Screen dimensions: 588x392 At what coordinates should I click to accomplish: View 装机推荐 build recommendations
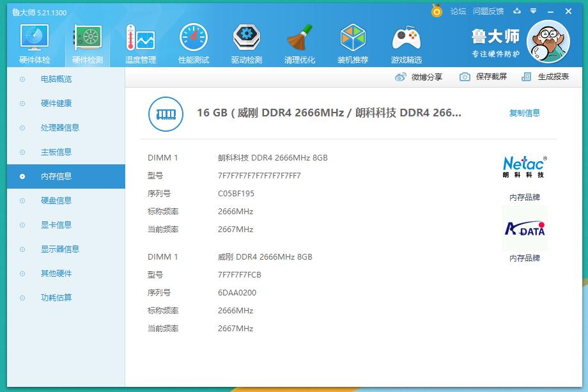coord(353,40)
